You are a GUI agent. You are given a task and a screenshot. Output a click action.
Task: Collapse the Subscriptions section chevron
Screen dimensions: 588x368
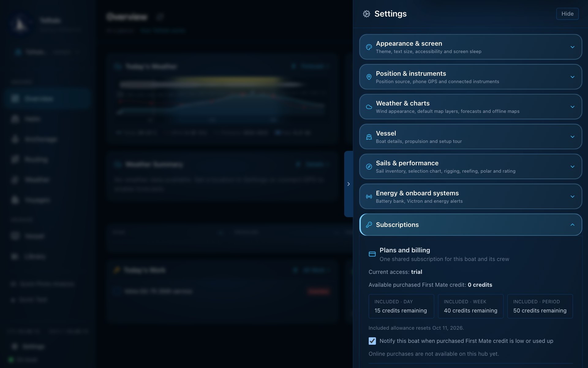(572, 225)
